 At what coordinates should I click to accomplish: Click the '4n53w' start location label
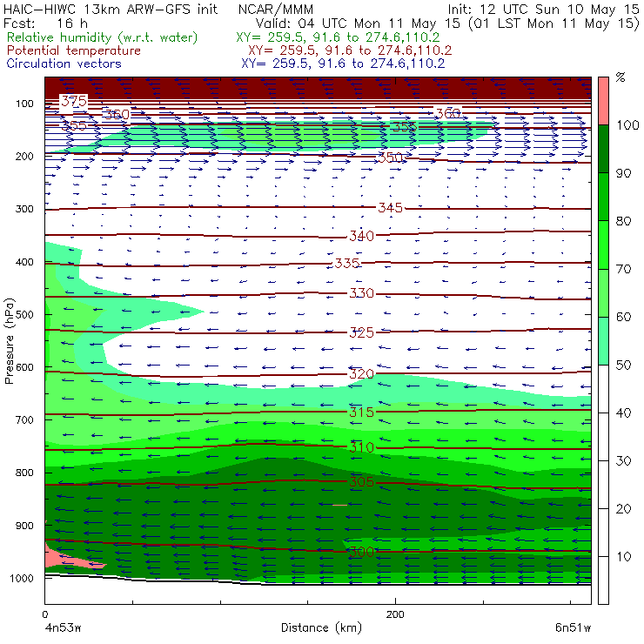(x=63, y=628)
